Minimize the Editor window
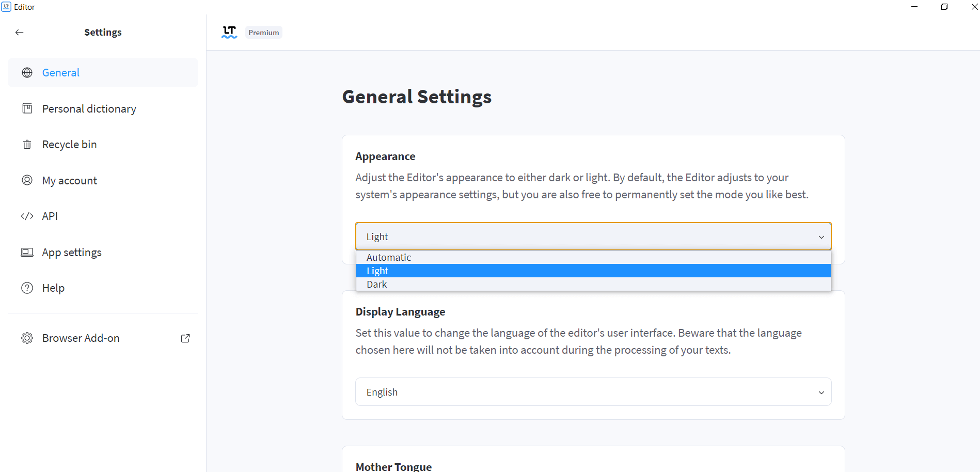The image size is (980, 472). (914, 7)
